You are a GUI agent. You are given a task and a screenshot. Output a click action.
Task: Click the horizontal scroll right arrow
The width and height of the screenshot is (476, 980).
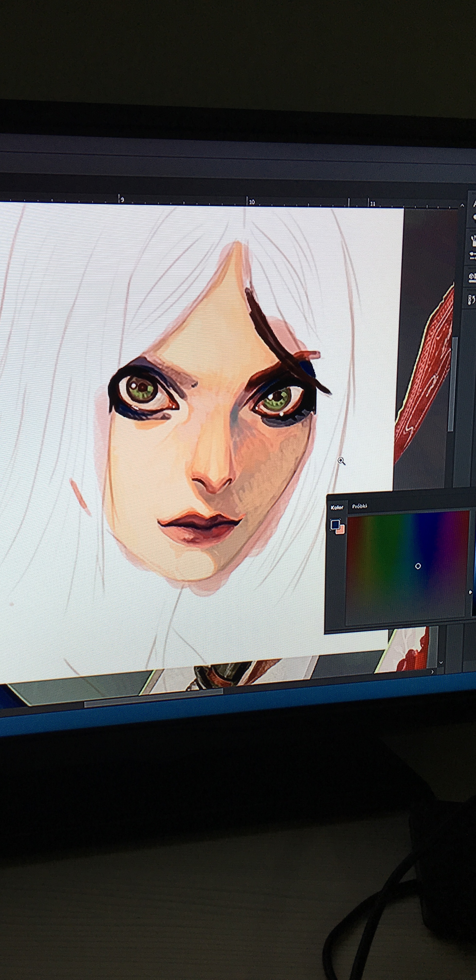[x=432, y=672]
